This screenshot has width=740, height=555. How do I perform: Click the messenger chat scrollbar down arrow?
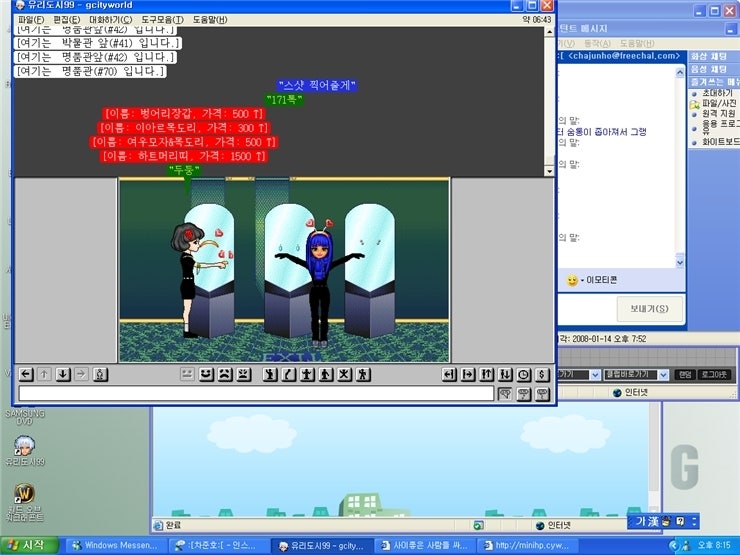[x=678, y=262]
